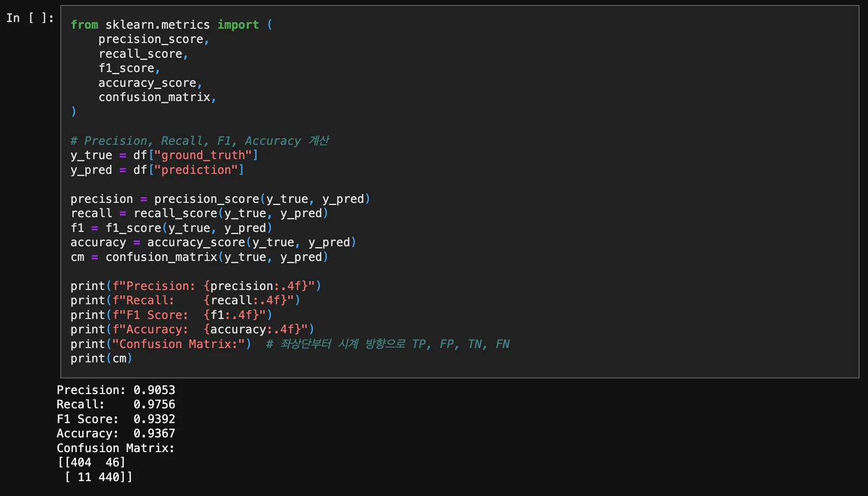Click print(f"F1 Score: {f1:.4f}") line
Viewport: 868px width, 496px height.
click(171, 315)
